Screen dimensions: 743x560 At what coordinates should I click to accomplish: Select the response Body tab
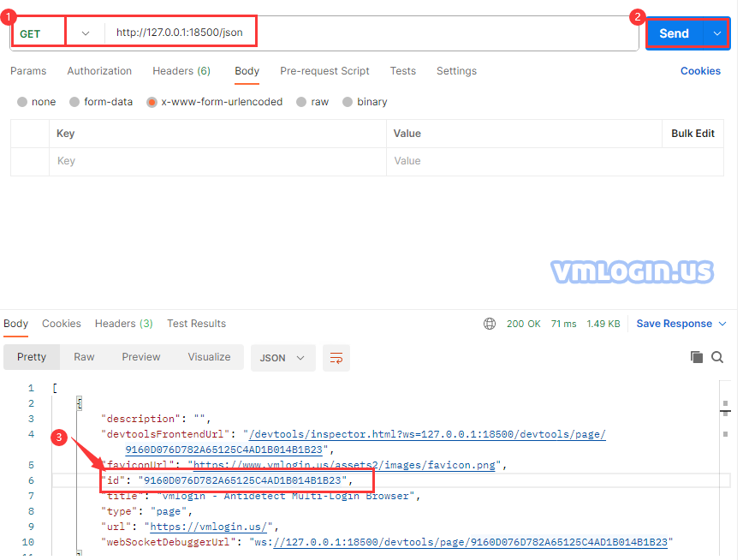click(15, 324)
